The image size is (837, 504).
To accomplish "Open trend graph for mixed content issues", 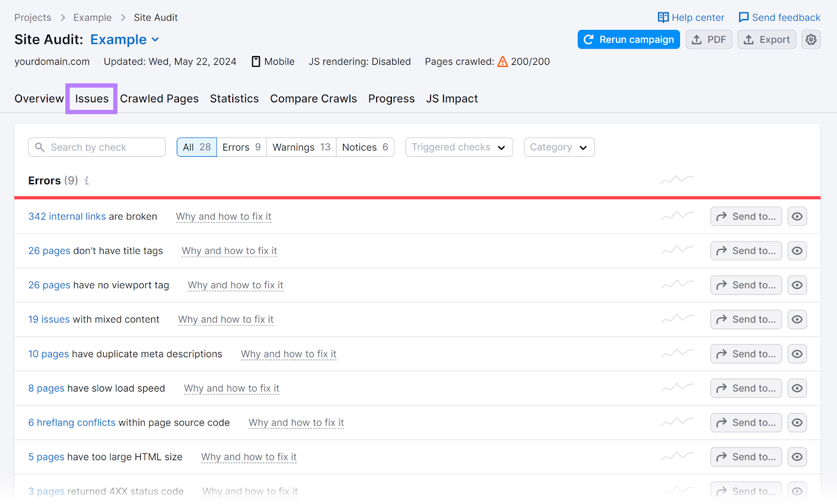I will tap(677, 319).
